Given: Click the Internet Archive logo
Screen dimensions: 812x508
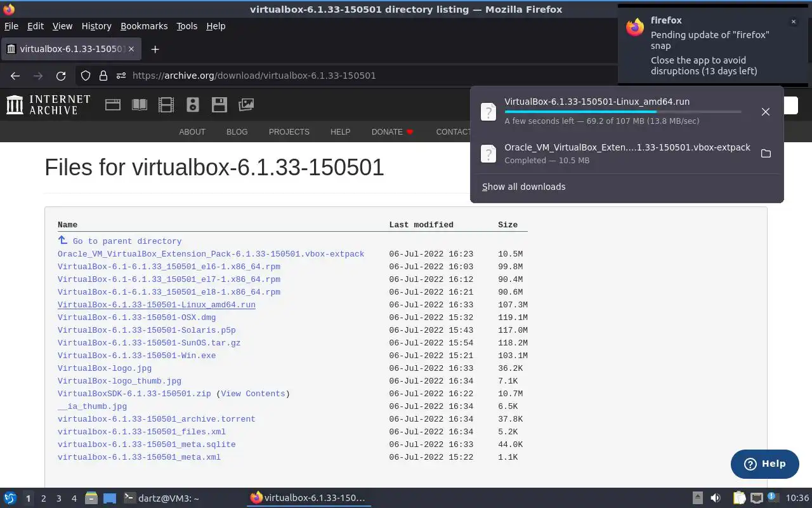Looking at the screenshot, I should [48, 105].
